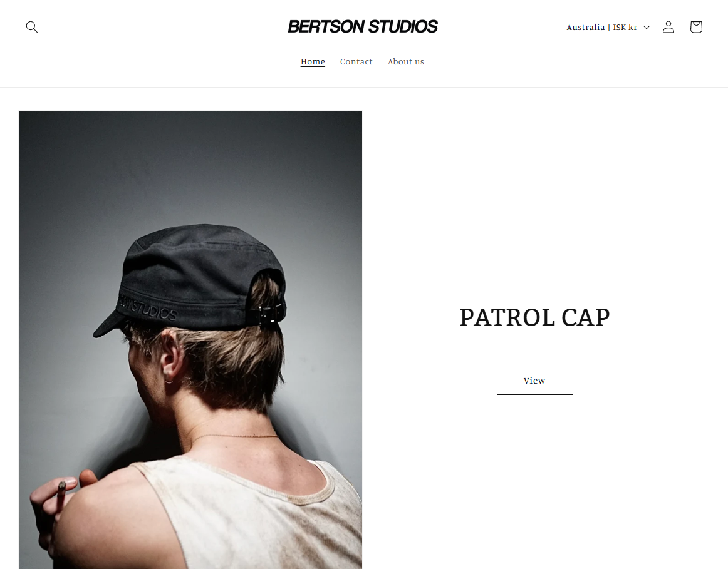Click the Bertson Studios logo
This screenshot has width=728, height=569.
[363, 26]
